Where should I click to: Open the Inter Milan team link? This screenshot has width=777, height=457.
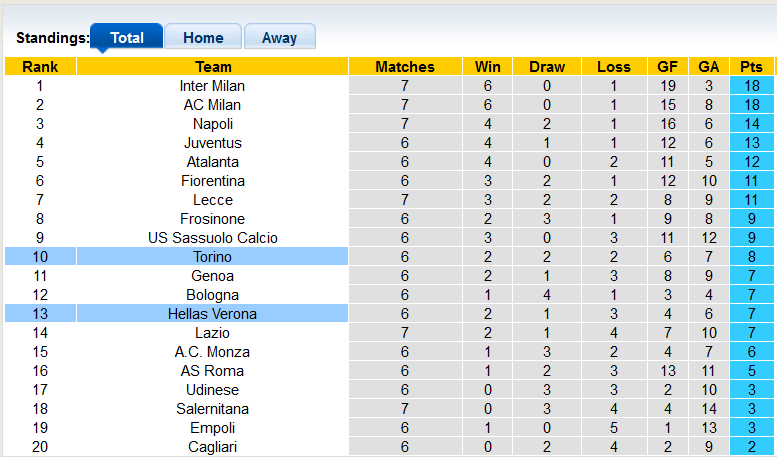click(213, 86)
